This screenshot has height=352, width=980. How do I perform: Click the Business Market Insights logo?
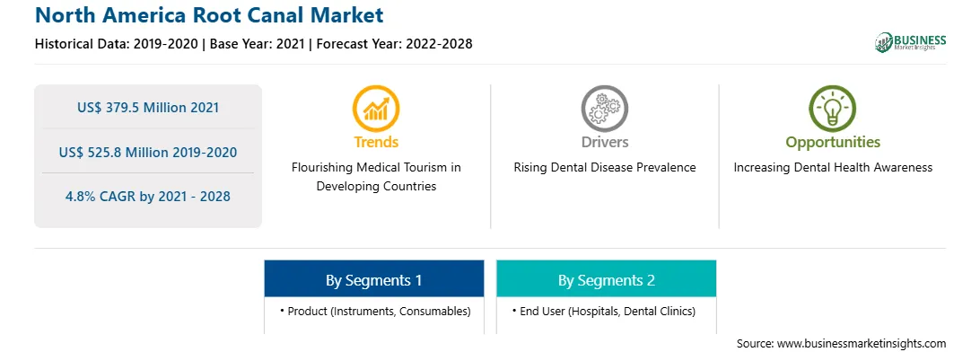[911, 42]
